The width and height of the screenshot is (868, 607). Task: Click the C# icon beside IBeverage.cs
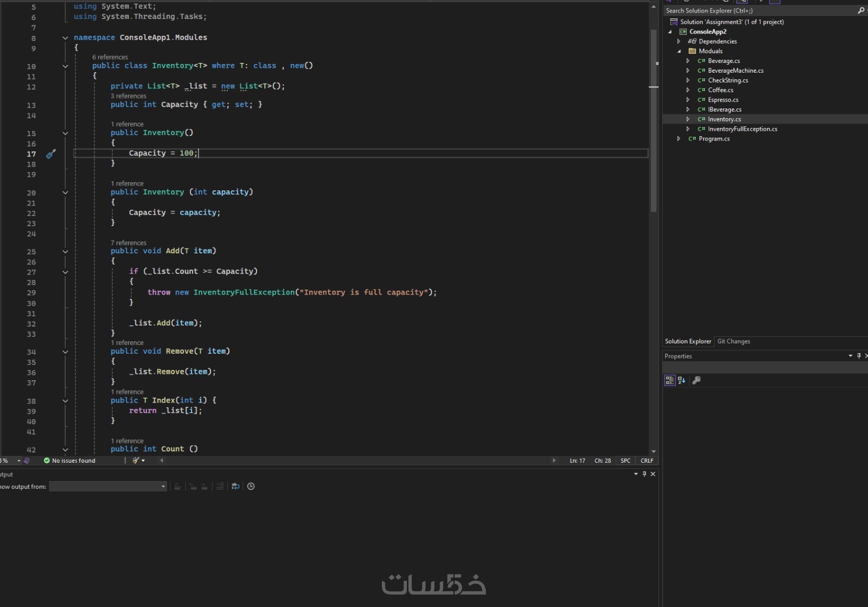point(701,110)
